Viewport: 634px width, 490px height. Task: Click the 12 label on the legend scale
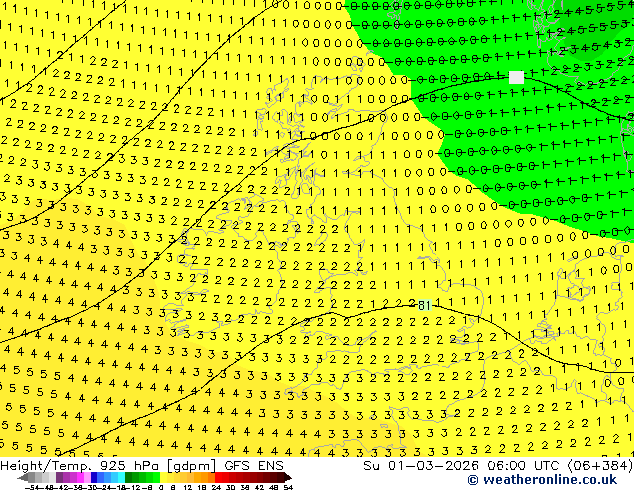[x=188, y=487]
